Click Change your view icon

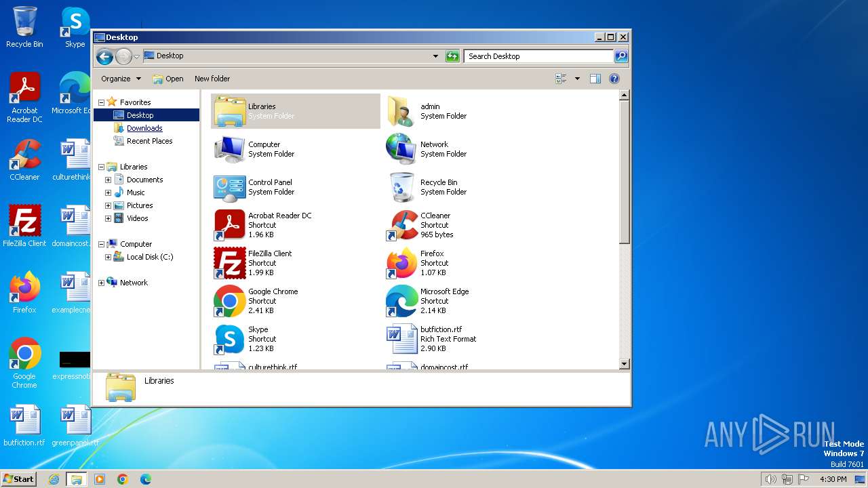(561, 79)
